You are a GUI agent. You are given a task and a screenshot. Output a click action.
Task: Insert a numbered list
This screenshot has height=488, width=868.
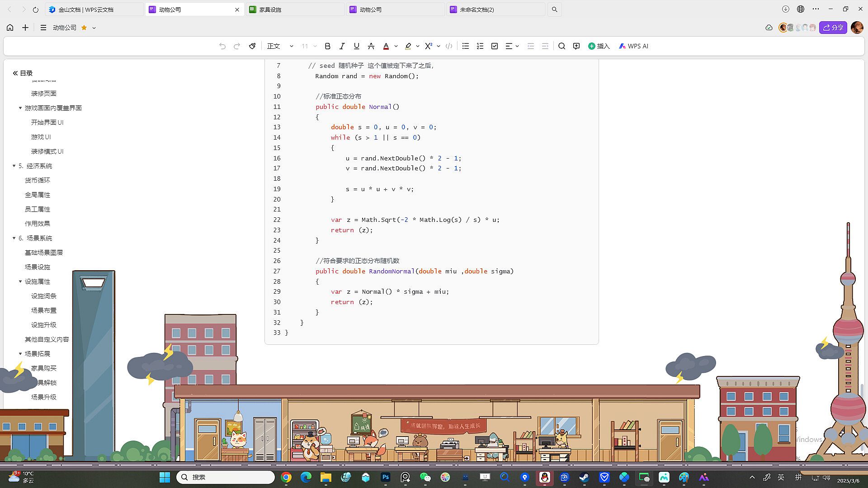pos(480,46)
